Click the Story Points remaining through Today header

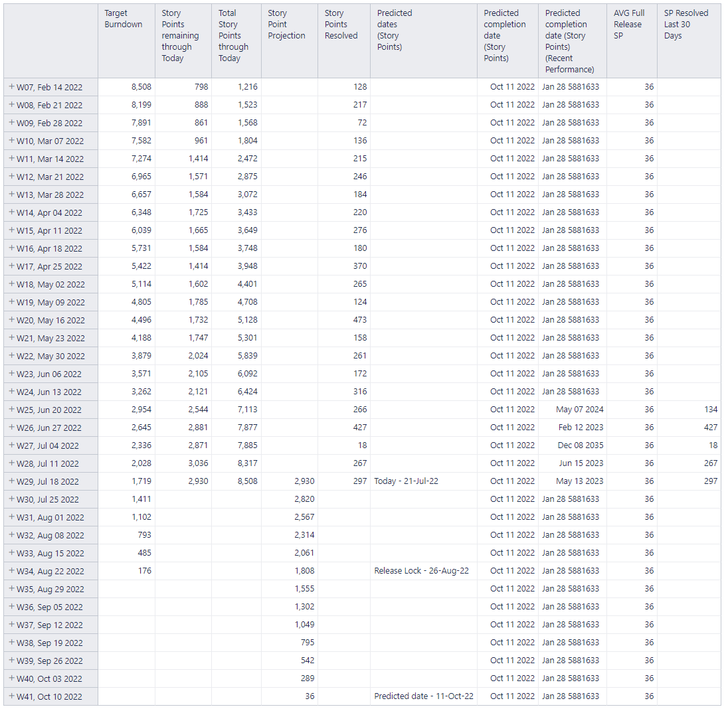tap(183, 41)
